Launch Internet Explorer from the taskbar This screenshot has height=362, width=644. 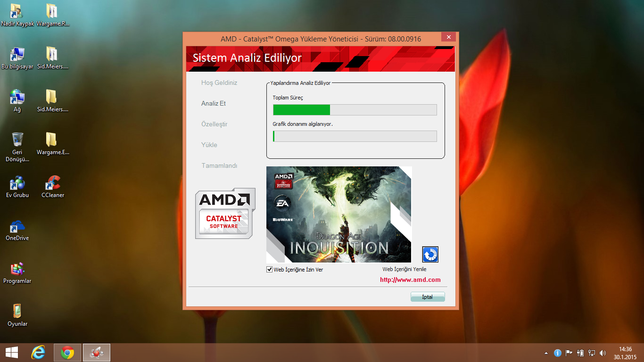[x=38, y=353]
